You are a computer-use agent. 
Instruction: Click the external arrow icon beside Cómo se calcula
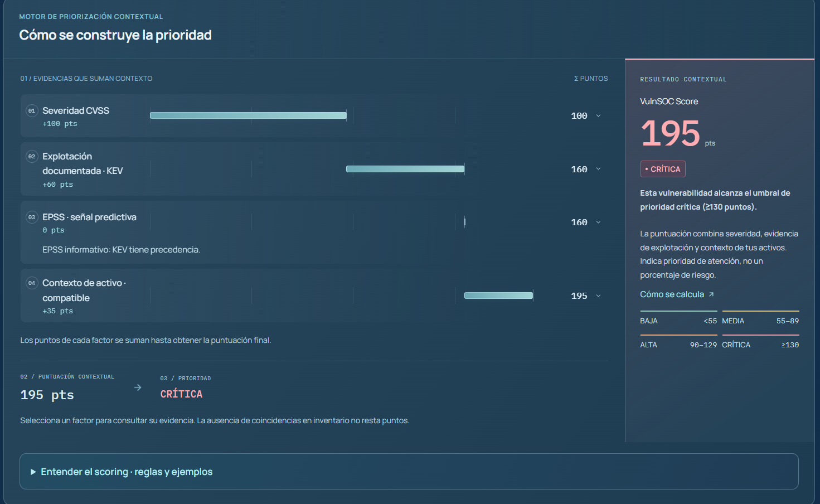pyautogui.click(x=711, y=294)
